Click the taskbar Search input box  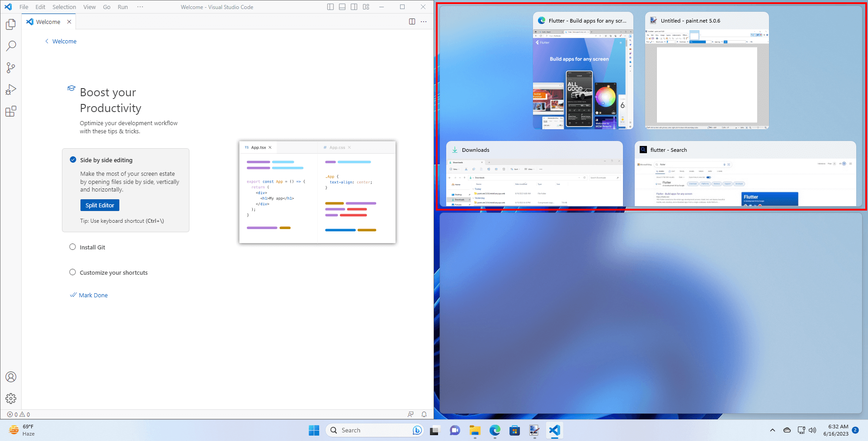[374, 430]
